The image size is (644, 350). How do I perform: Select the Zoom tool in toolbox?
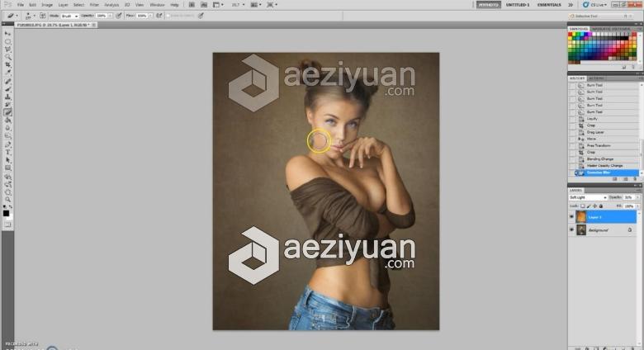tap(7, 200)
